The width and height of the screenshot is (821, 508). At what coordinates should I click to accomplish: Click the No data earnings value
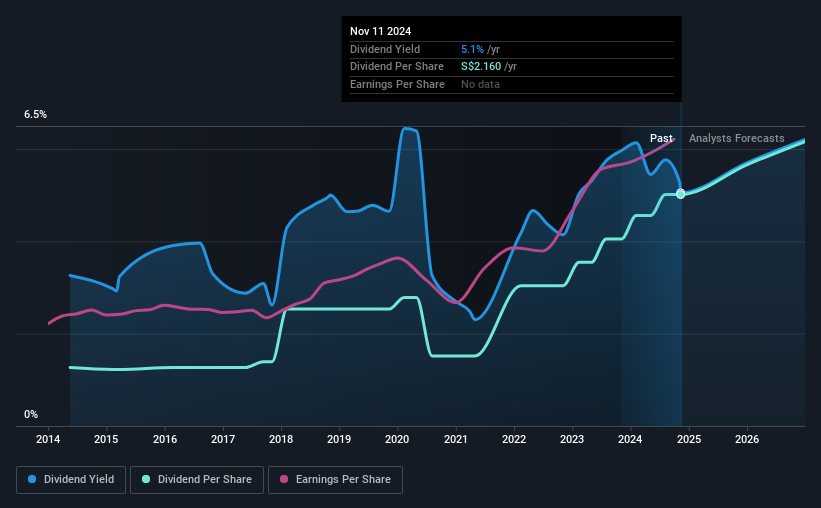[x=480, y=84]
